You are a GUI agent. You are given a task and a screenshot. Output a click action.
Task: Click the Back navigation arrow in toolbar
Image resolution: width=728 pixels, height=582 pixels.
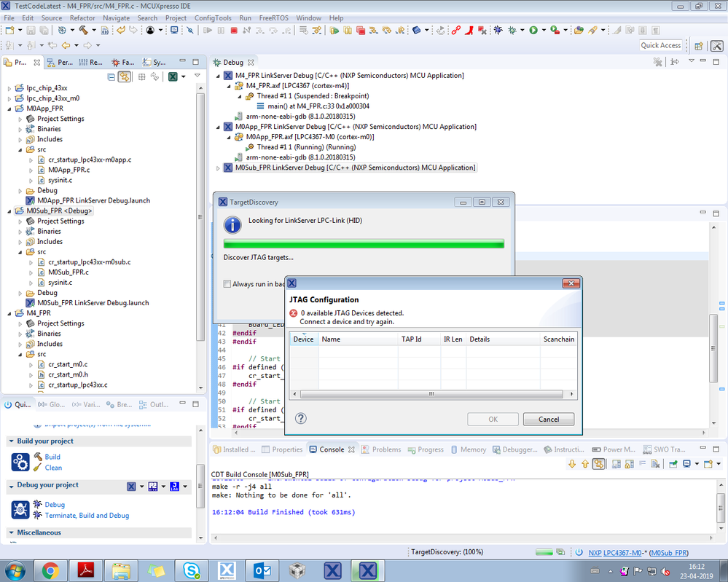(66, 45)
